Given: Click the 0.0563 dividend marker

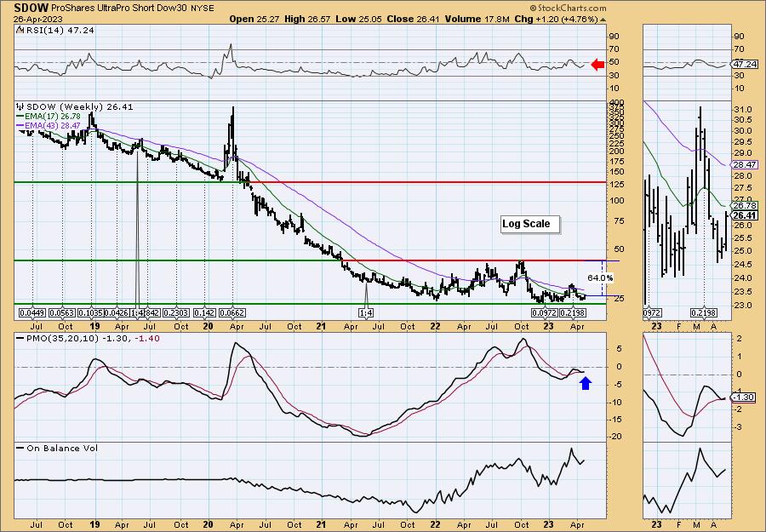Looking at the screenshot, I should [62, 312].
